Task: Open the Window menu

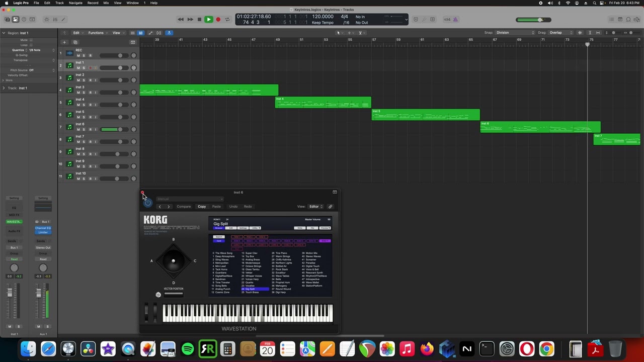Action: 133,3
